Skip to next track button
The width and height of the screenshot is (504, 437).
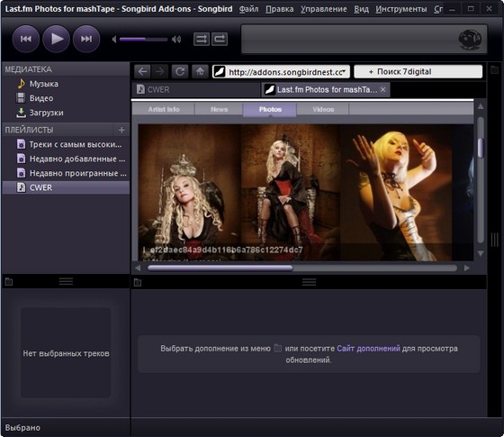click(86, 39)
